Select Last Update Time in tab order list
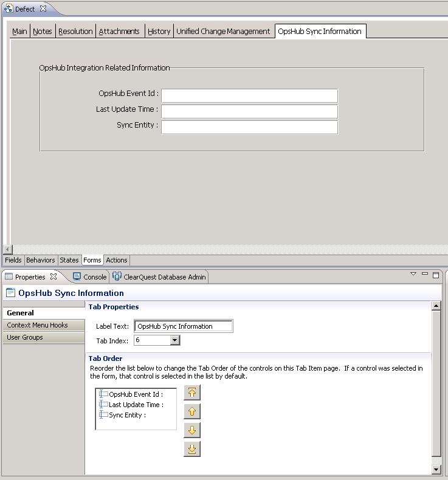448x480 pixels. pyautogui.click(x=136, y=405)
